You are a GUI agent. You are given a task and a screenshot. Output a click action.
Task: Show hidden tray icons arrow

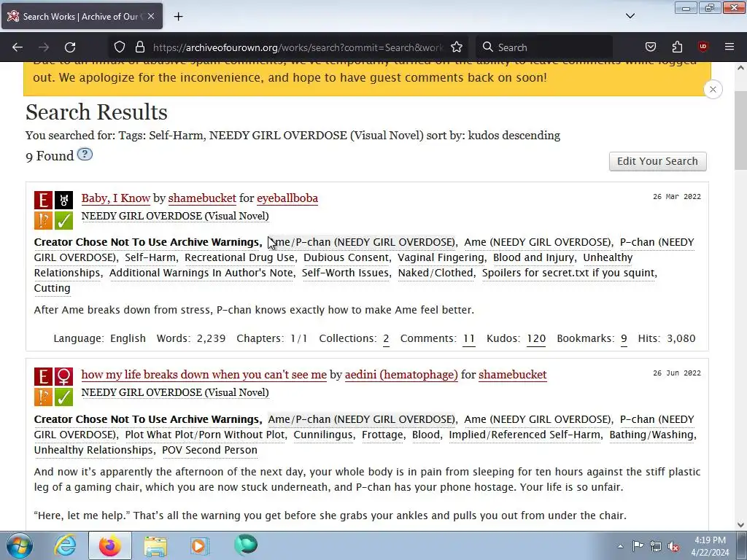[x=620, y=546]
